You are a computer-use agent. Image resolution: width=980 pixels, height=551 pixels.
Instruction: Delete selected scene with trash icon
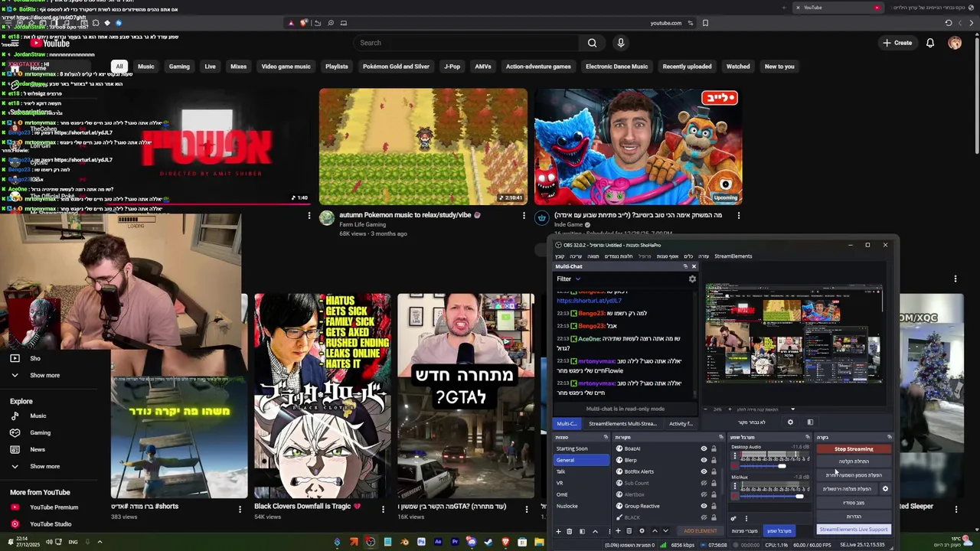pos(569,531)
